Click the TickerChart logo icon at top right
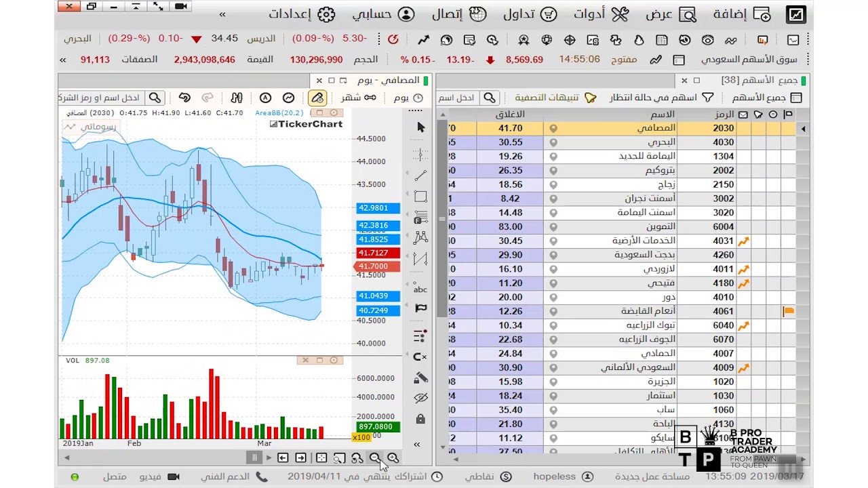This screenshot has height=488, width=868. (795, 14)
